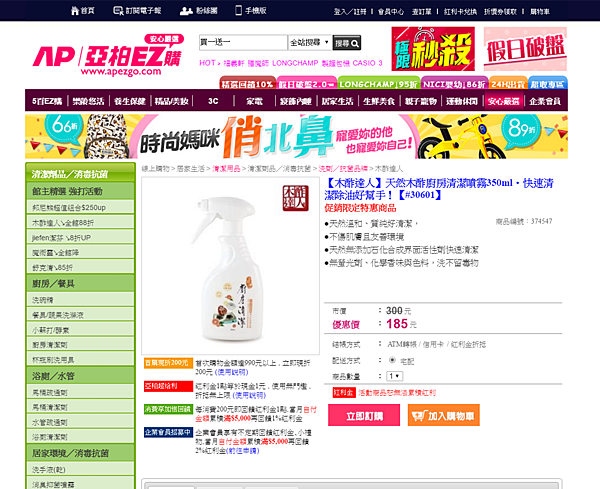Open sidebar item 木酢達人 全館88折
Image resolution: width=600 pixels, height=489 pixels.
click(80, 222)
